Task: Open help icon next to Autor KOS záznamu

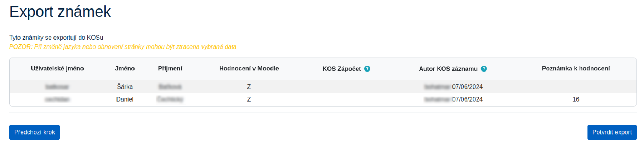Action: pyautogui.click(x=484, y=69)
